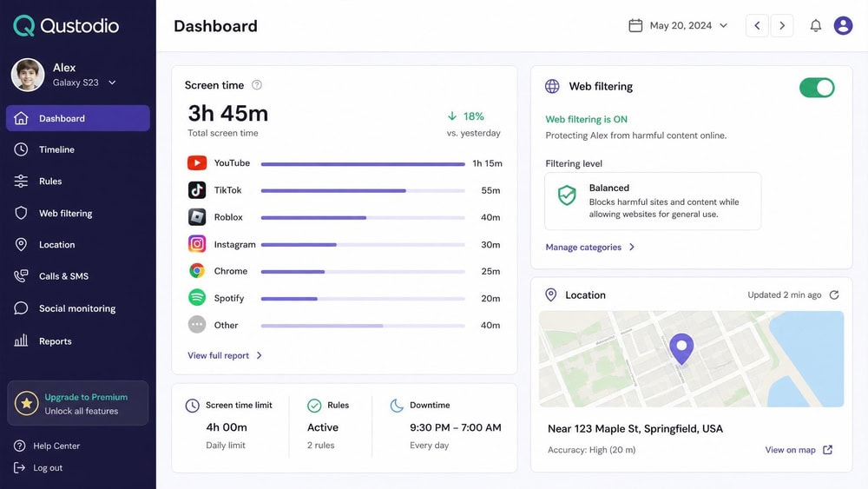
Task: Click the Instagram usage bar
Action: [x=363, y=245]
